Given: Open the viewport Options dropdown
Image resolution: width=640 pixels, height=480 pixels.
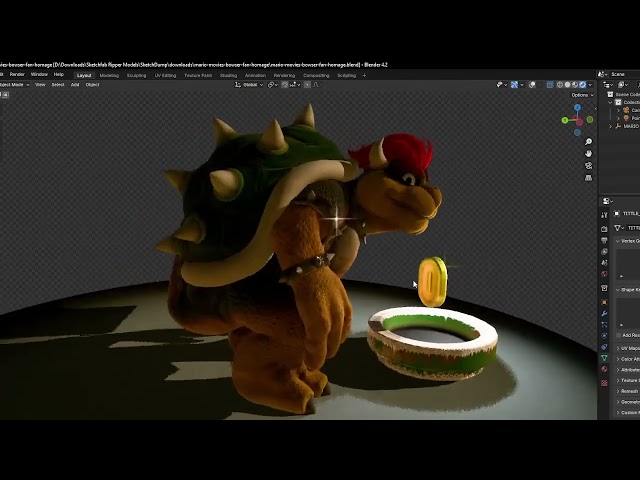Looking at the screenshot, I should click(x=581, y=95).
